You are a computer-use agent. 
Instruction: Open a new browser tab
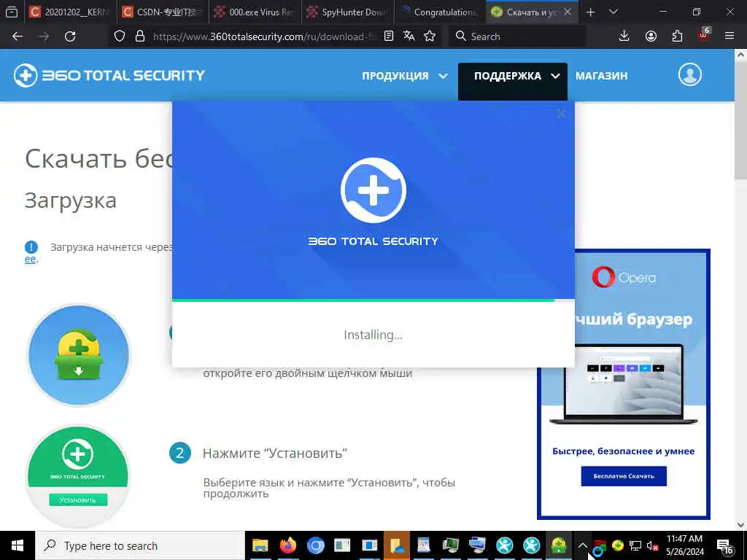pyautogui.click(x=591, y=12)
